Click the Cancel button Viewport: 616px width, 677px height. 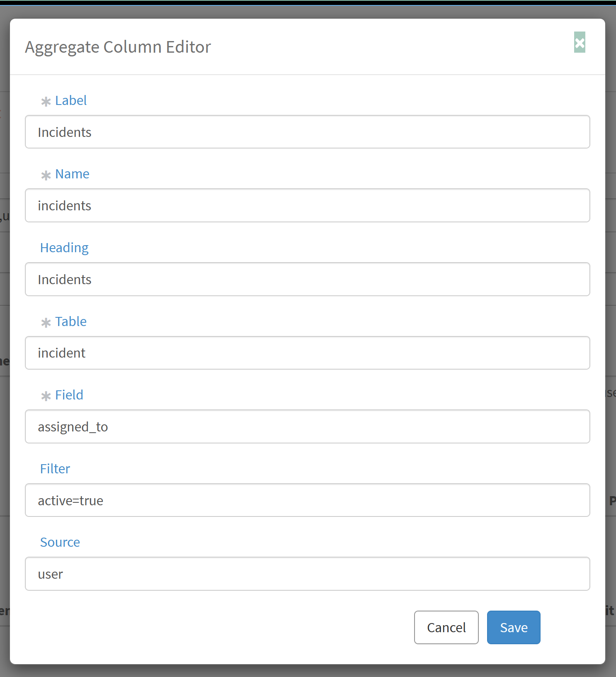pos(446,627)
